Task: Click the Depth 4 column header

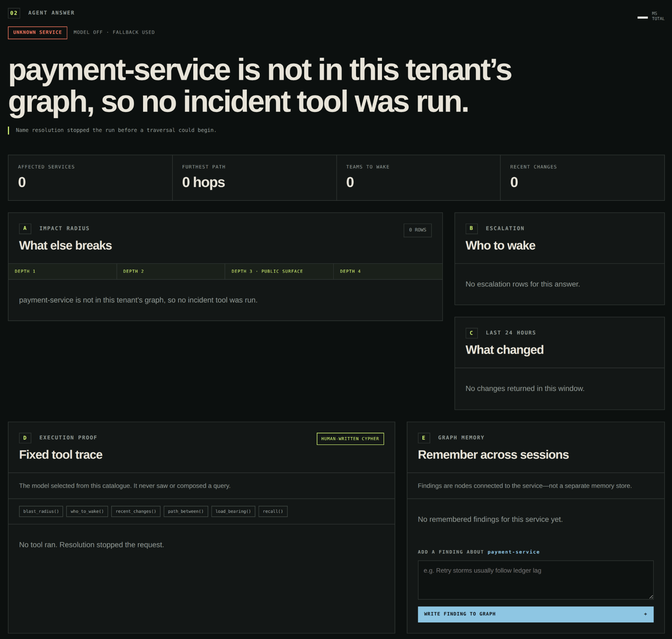Action: (388, 272)
